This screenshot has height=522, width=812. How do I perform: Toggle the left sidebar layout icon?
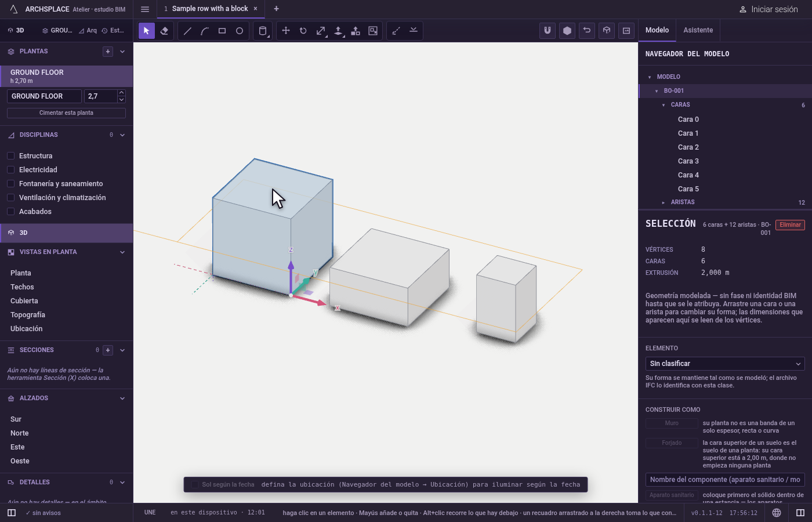(x=12, y=513)
